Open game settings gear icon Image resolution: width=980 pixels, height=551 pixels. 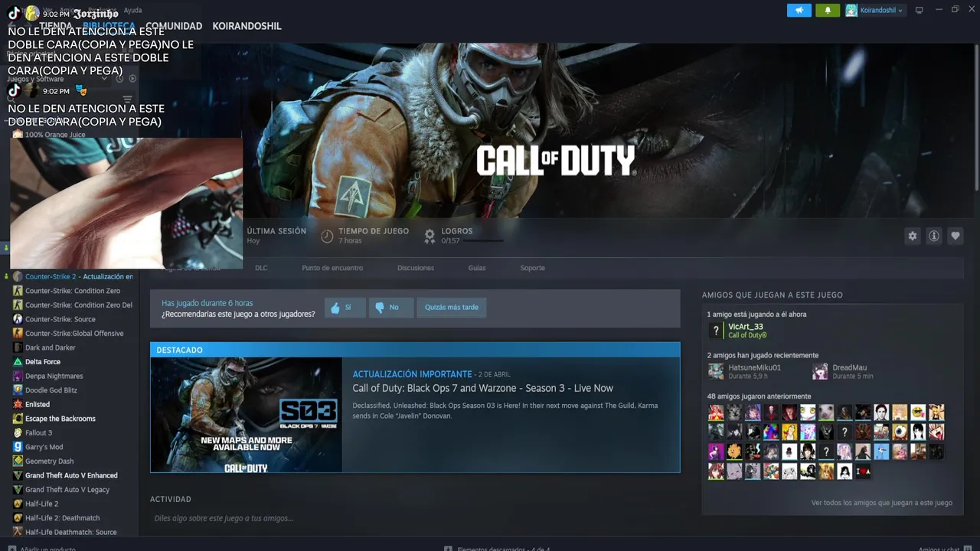[x=912, y=236]
